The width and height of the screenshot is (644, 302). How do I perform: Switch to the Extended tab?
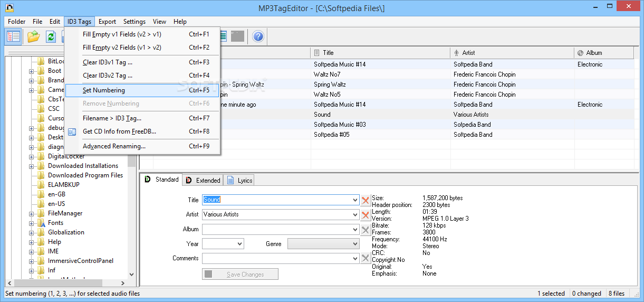(x=203, y=180)
